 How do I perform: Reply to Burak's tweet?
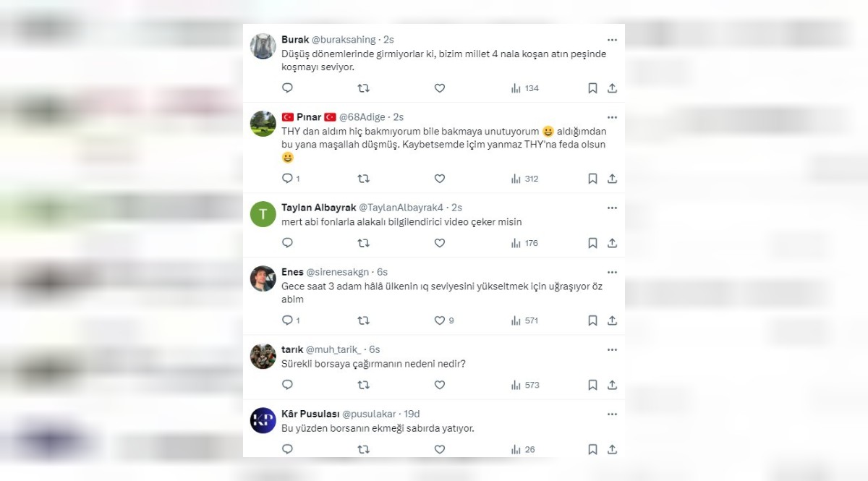click(287, 88)
